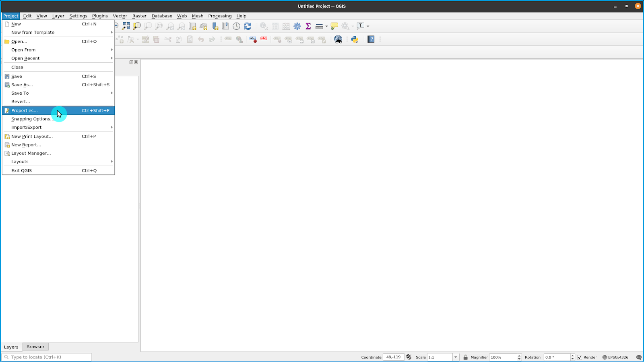Open the Measure tool dropdown arrow
The width and height of the screenshot is (644, 362).
coord(326,26)
